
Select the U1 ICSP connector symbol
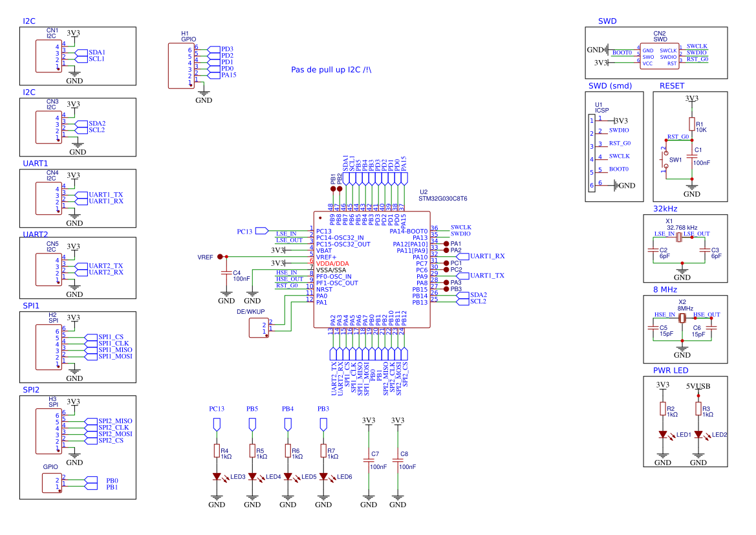[592, 153]
